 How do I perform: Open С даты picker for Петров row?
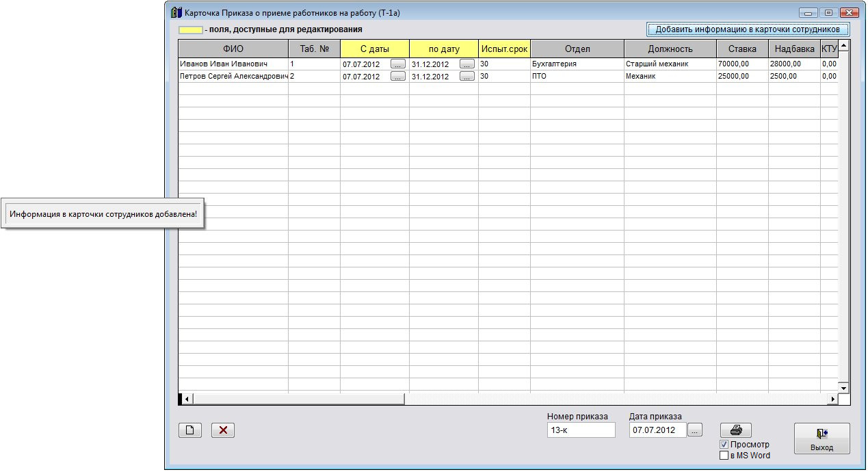click(398, 77)
